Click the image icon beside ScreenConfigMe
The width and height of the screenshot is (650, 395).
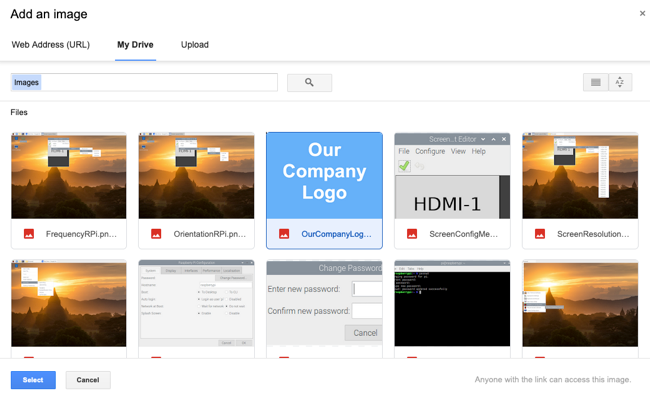(x=412, y=234)
